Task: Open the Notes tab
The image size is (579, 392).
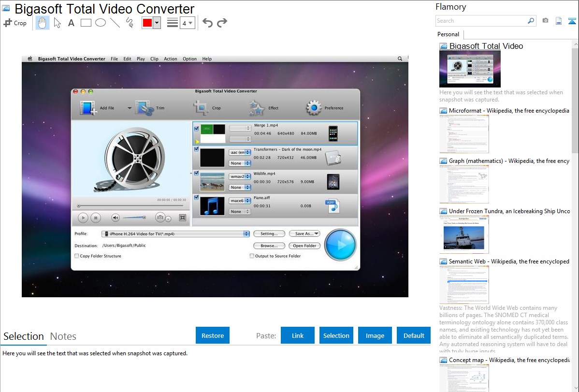Action: 63,336
